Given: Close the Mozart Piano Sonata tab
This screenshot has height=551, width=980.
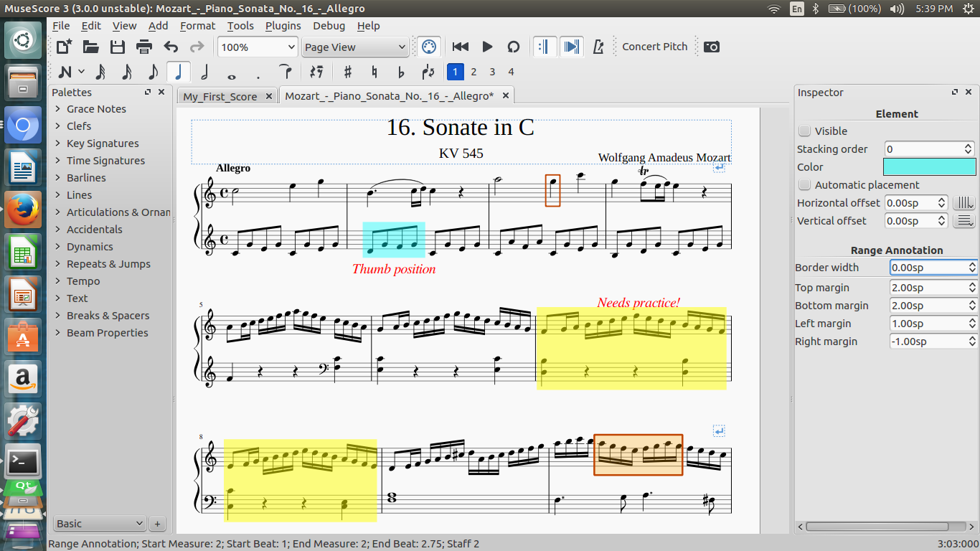Looking at the screenshot, I should pos(505,95).
